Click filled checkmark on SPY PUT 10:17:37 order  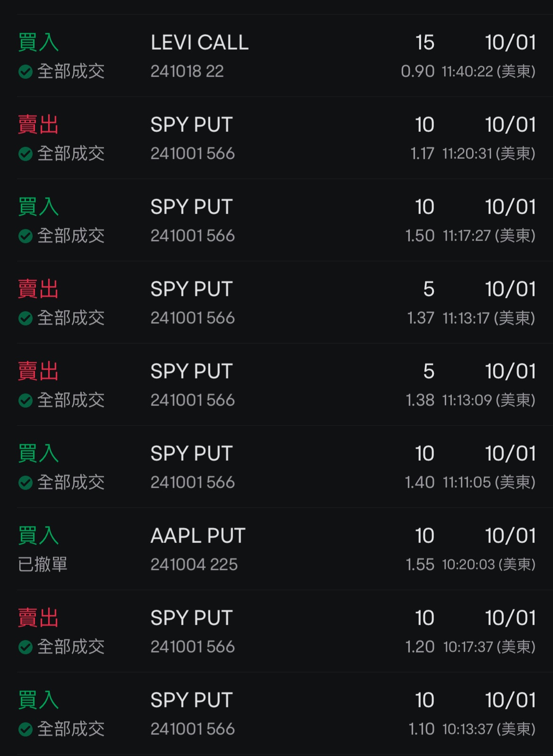click(26, 647)
